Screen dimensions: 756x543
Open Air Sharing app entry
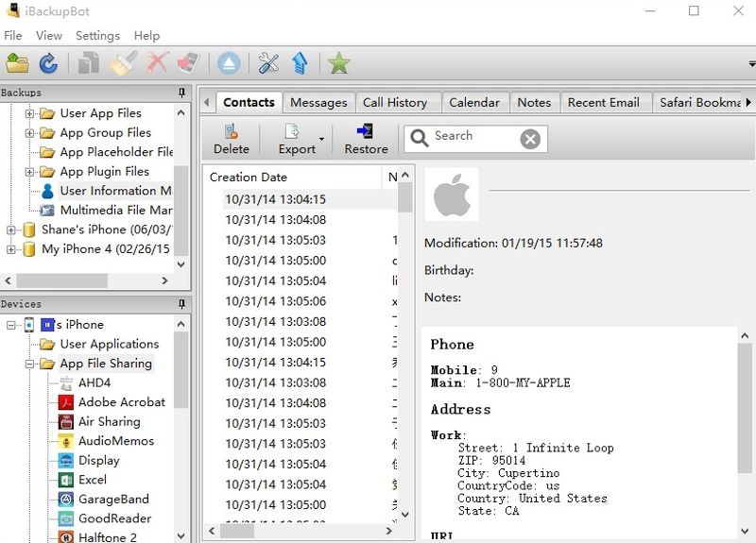coord(100,421)
